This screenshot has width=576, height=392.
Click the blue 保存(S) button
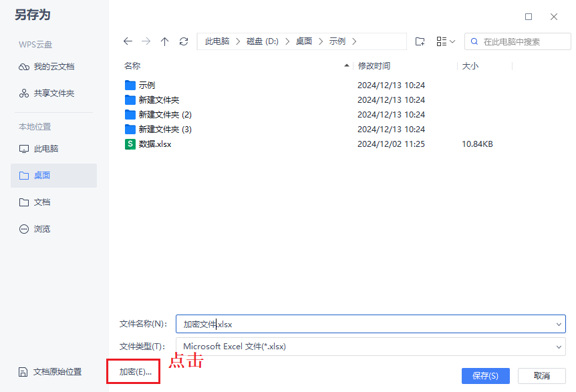(485, 376)
